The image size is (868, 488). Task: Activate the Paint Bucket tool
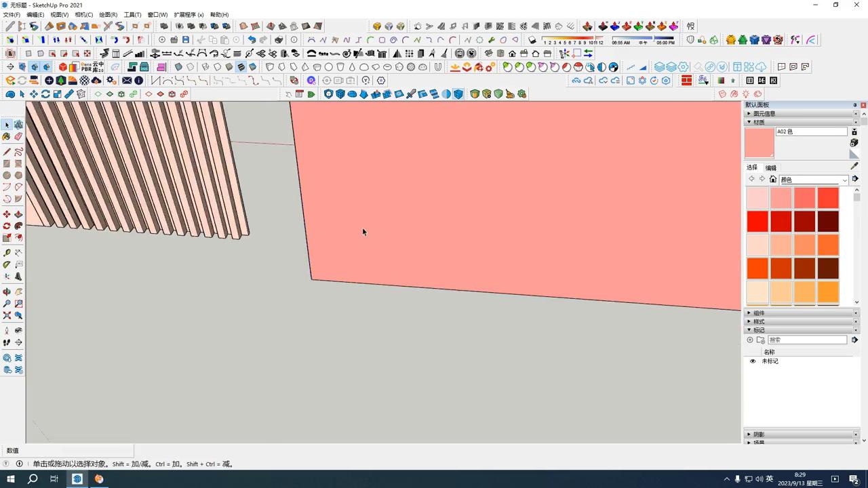pos(7,136)
